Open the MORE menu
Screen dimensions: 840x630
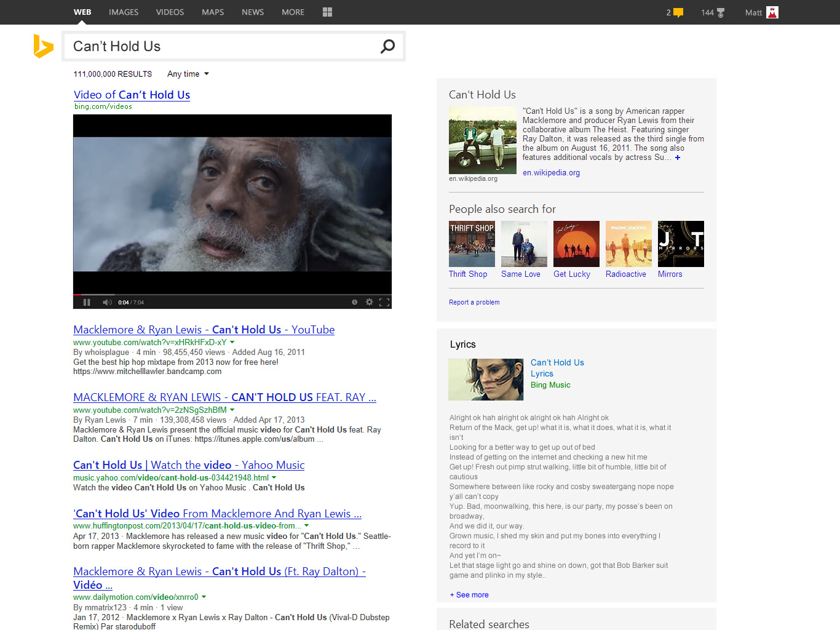click(x=293, y=12)
